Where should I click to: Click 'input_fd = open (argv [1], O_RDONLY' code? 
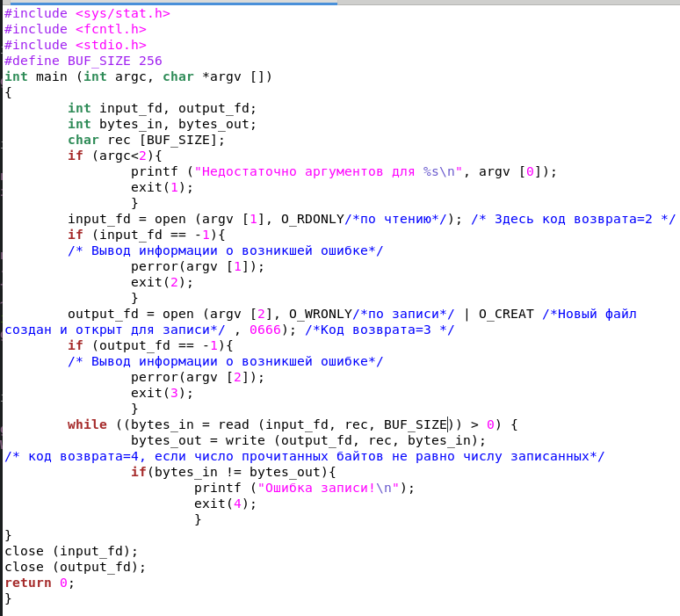coord(206,219)
